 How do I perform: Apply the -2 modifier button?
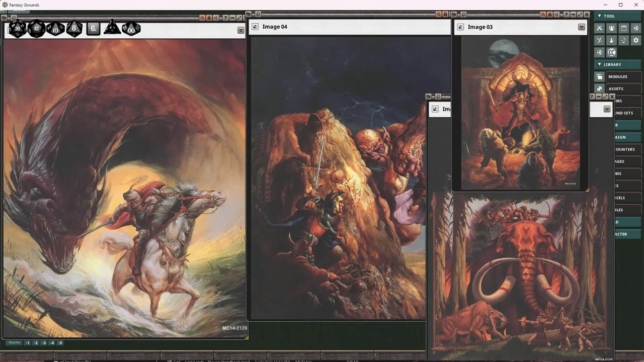click(x=36, y=343)
